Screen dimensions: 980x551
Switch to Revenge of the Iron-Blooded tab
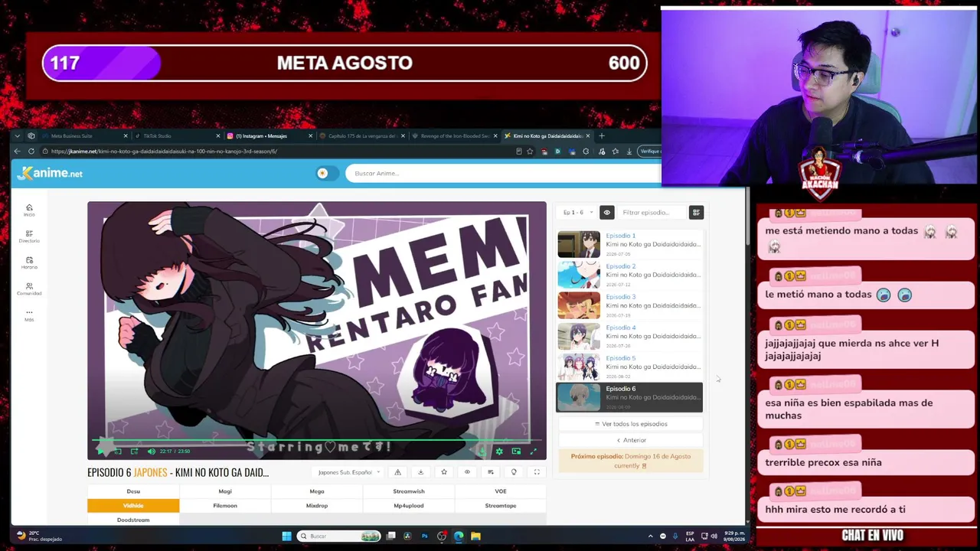pos(454,136)
